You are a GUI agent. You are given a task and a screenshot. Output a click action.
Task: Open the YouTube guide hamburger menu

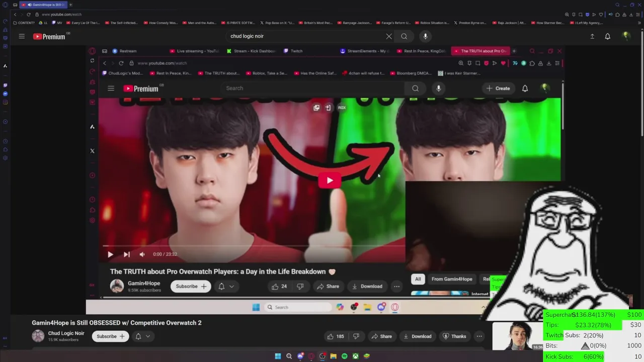pos(22,36)
